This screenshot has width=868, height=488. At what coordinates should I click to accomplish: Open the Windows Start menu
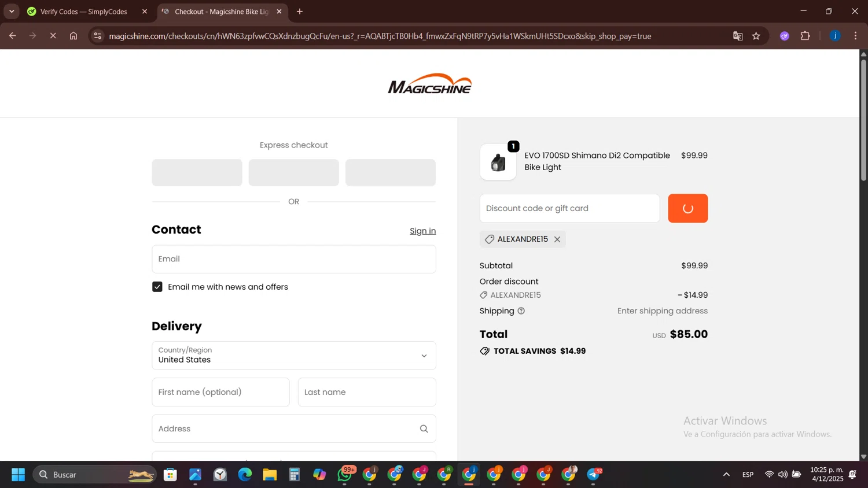pos(18,475)
